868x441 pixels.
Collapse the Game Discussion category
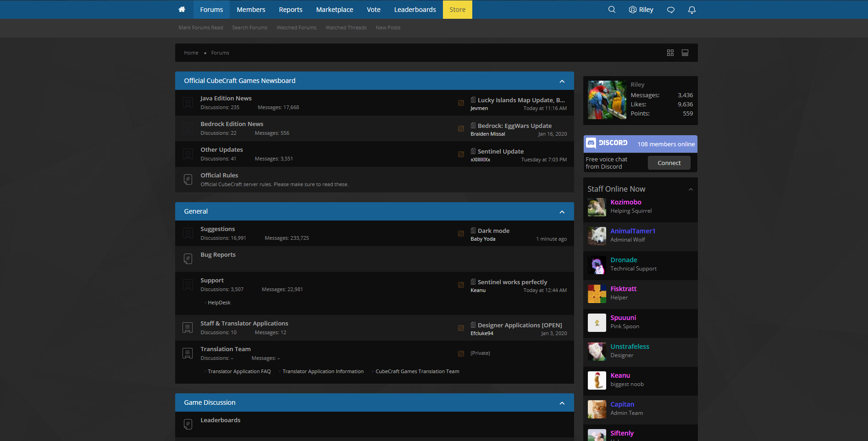click(x=562, y=403)
